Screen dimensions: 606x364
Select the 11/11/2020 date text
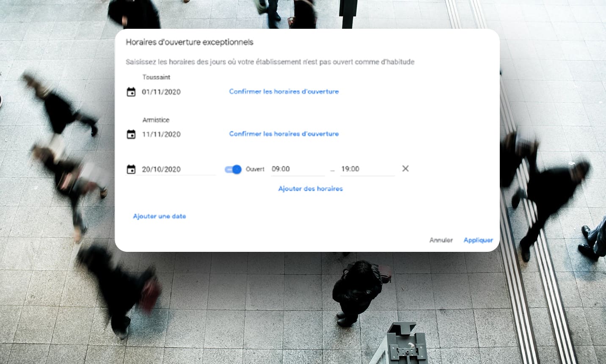[161, 134]
